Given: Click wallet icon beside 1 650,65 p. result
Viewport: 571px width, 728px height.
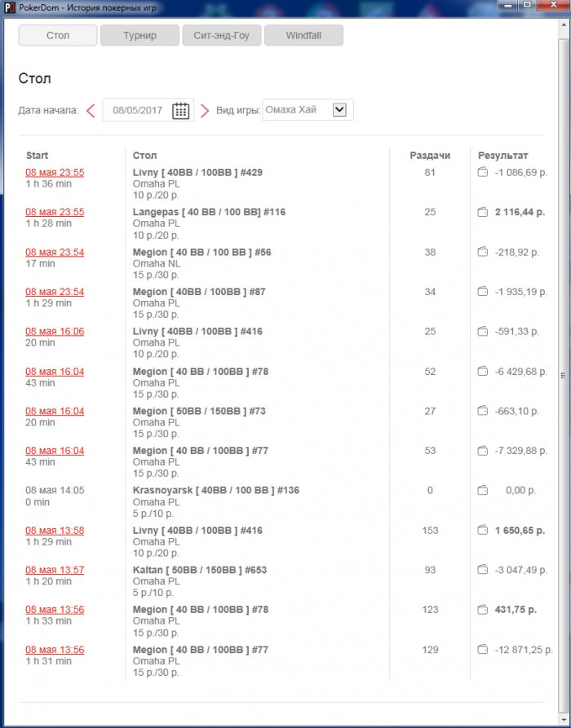Looking at the screenshot, I should [482, 531].
